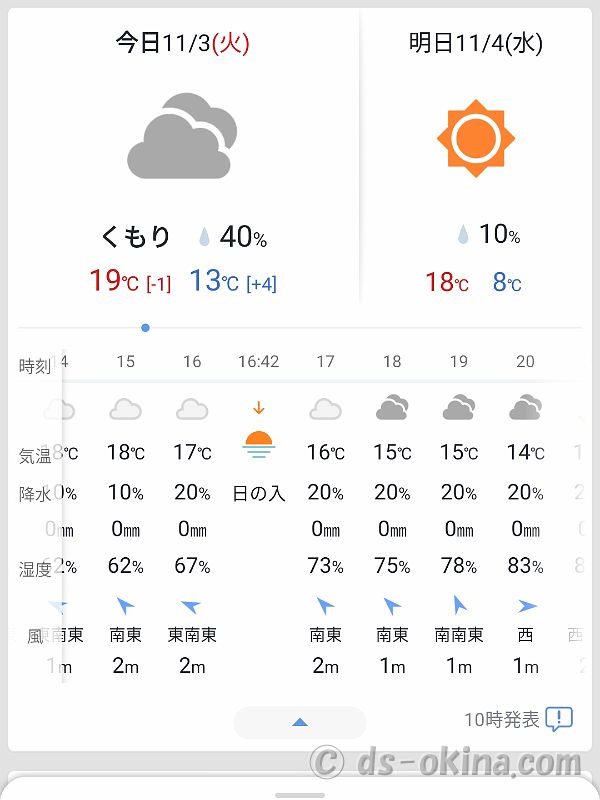Tap today's large cloudy weather icon
Screen dimensions: 600x800
(182, 136)
